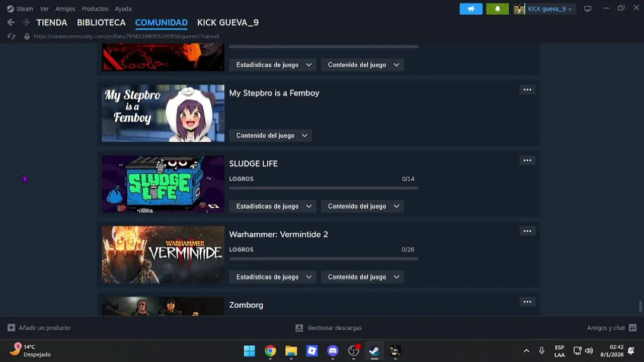
Task: Open the My Stepbro is a Femboy title
Action: pos(274,93)
